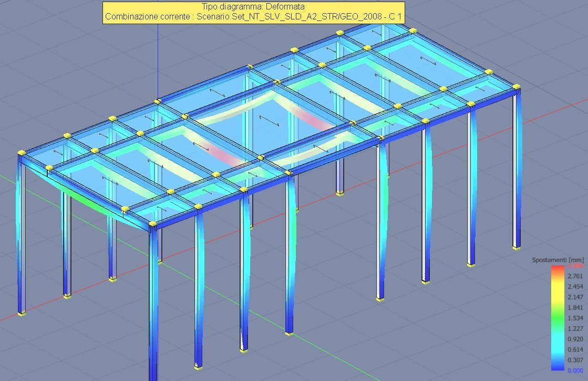The width and height of the screenshot is (588, 381).
Task: Click the 'Tipo diagramma: Deformata' label
Action: click(x=253, y=7)
